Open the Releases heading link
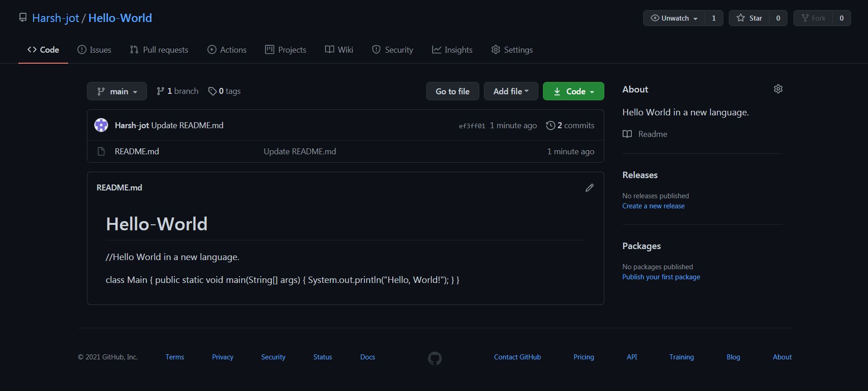This screenshot has height=391, width=868. tap(640, 175)
